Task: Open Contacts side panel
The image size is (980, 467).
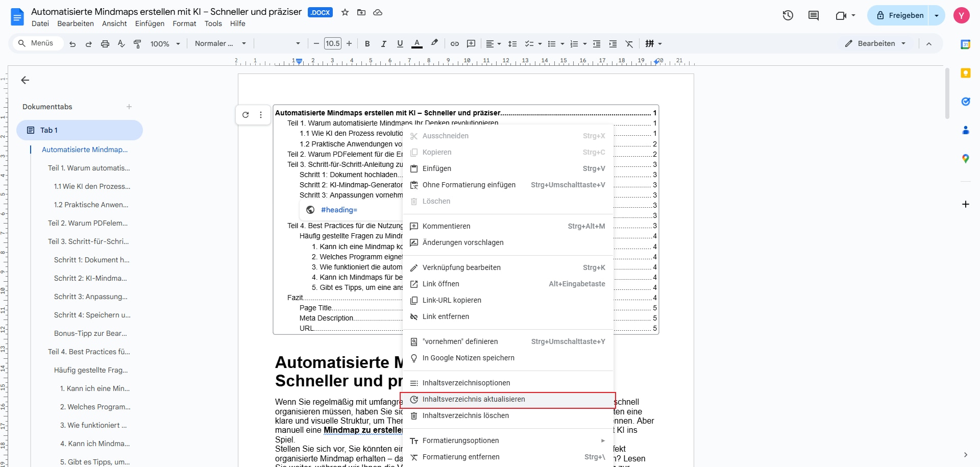Action: click(965, 130)
